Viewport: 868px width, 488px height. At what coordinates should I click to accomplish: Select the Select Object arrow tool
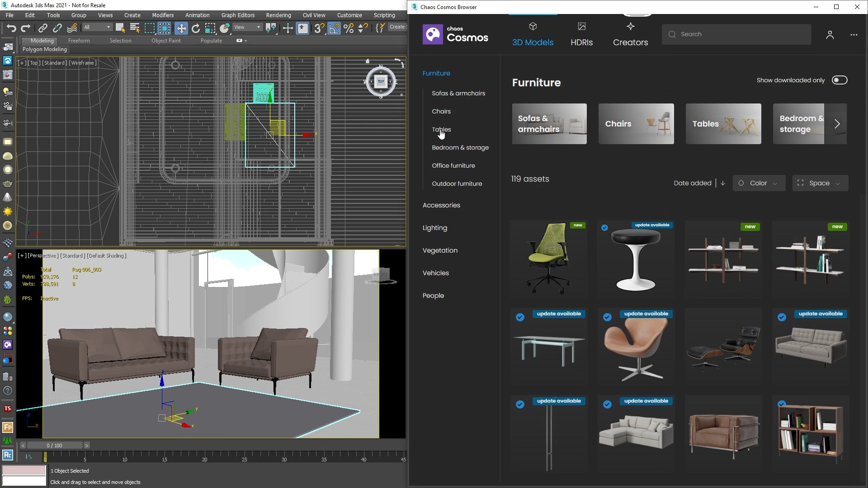(120, 28)
